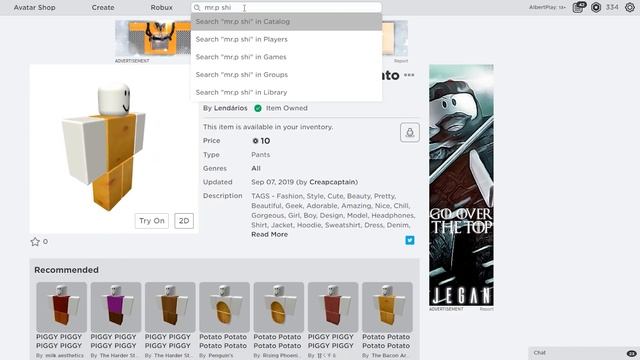
Task: Click the price value 10
Action: pos(265,141)
